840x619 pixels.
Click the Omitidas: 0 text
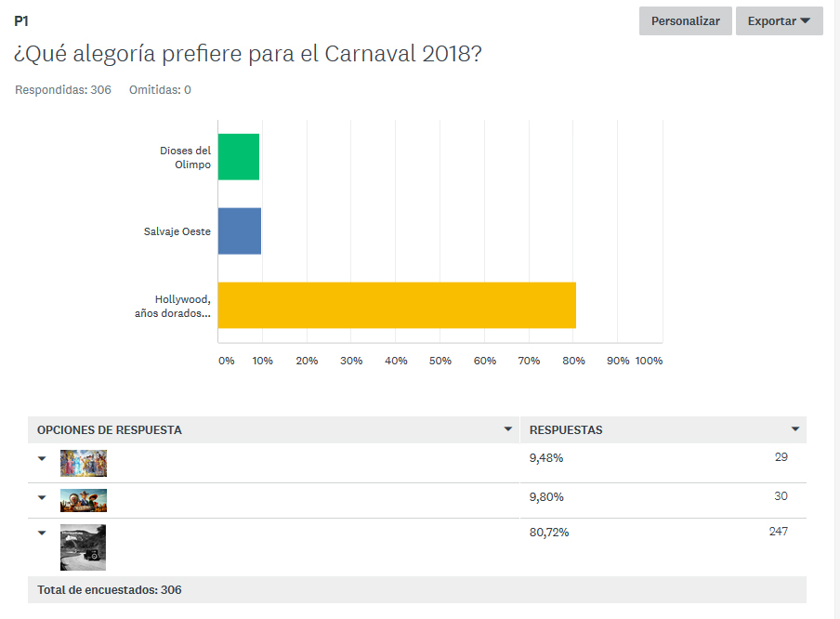[x=160, y=90]
